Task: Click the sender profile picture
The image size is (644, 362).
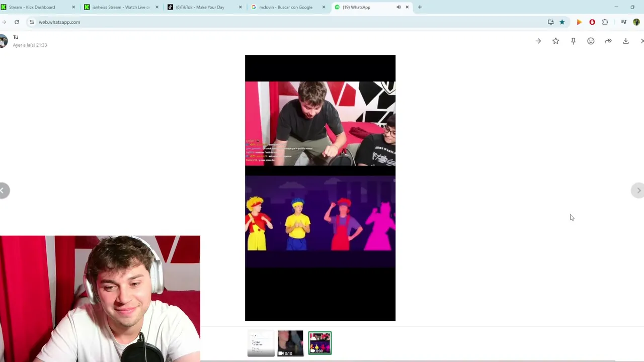Action: pos(3,41)
